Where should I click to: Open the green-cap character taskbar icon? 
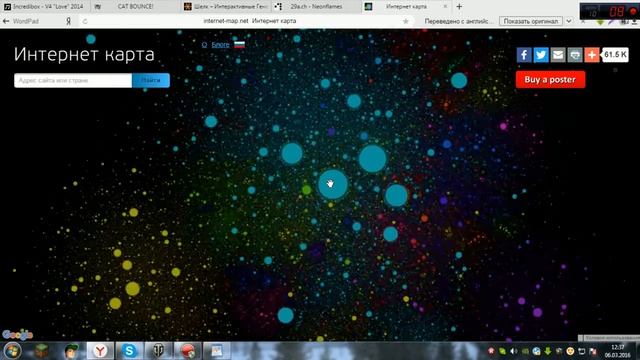tap(72, 351)
